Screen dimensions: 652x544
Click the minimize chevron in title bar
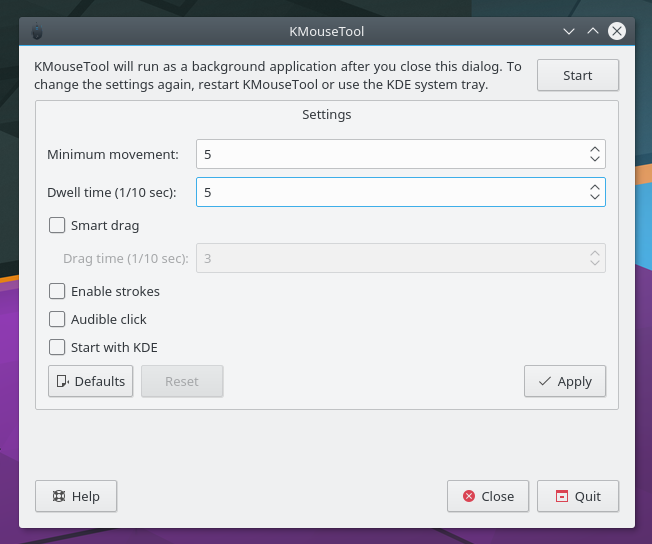click(x=569, y=31)
